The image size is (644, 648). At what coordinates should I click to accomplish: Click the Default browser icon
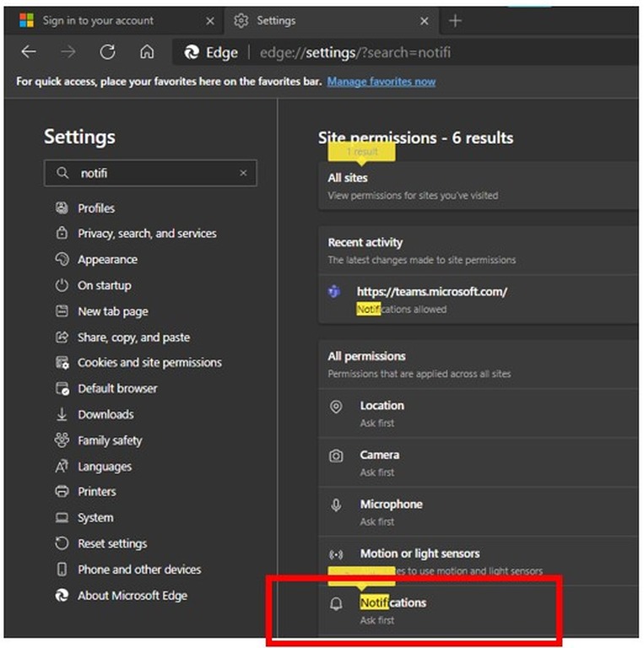(x=62, y=388)
